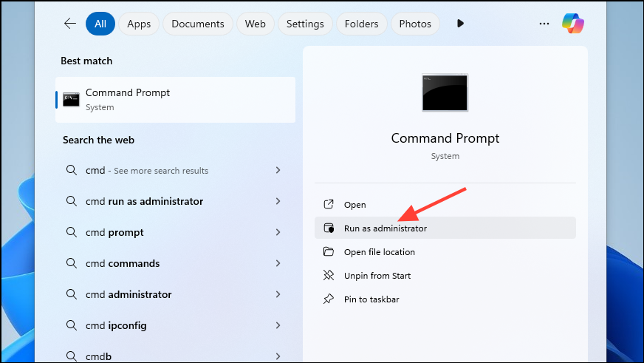Image resolution: width=644 pixels, height=363 pixels.
Task: Show more filter tabs with the play arrow
Action: pos(460,24)
